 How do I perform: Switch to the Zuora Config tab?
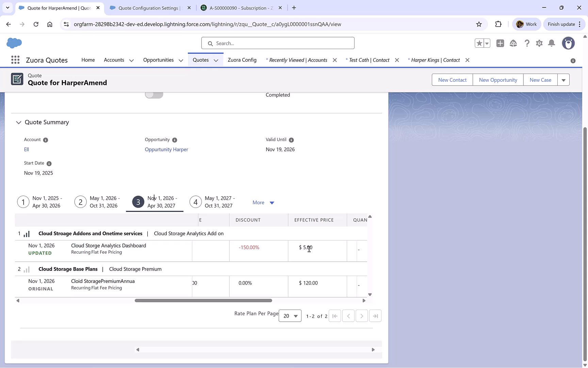pyautogui.click(x=242, y=60)
